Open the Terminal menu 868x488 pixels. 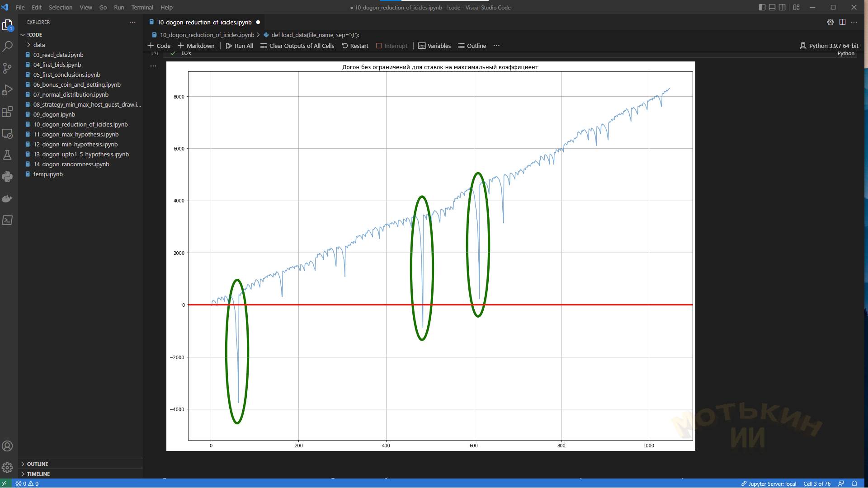tap(142, 7)
